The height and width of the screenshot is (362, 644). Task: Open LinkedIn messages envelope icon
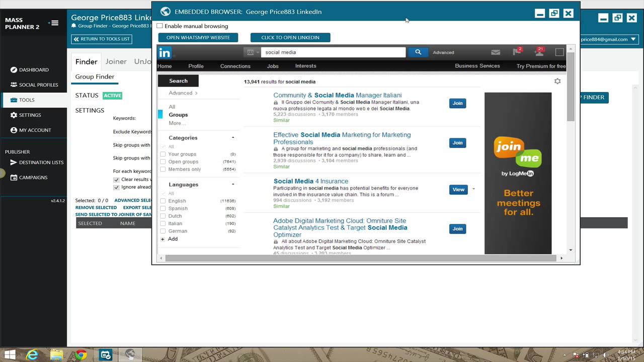coord(496,52)
